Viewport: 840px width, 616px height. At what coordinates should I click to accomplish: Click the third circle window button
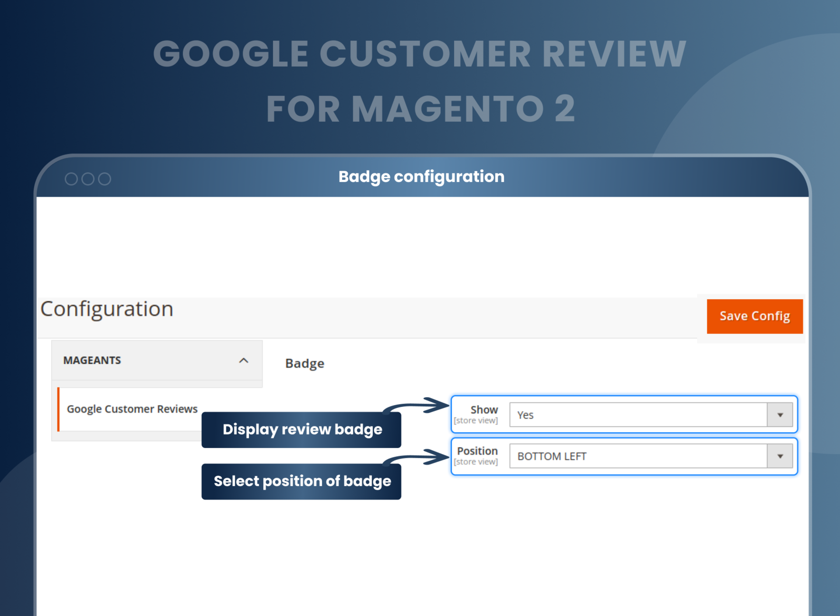click(104, 179)
